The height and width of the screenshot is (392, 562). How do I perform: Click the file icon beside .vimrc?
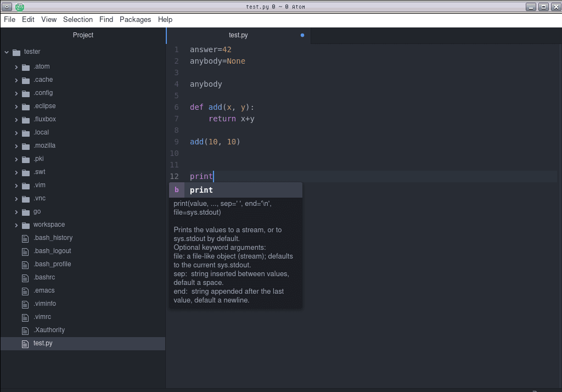pos(24,317)
